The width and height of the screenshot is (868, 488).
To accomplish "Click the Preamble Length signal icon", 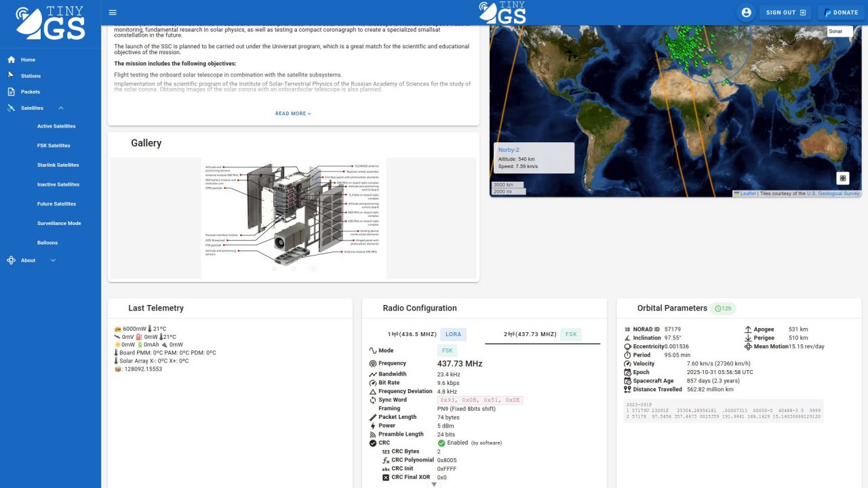I will tap(372, 434).
